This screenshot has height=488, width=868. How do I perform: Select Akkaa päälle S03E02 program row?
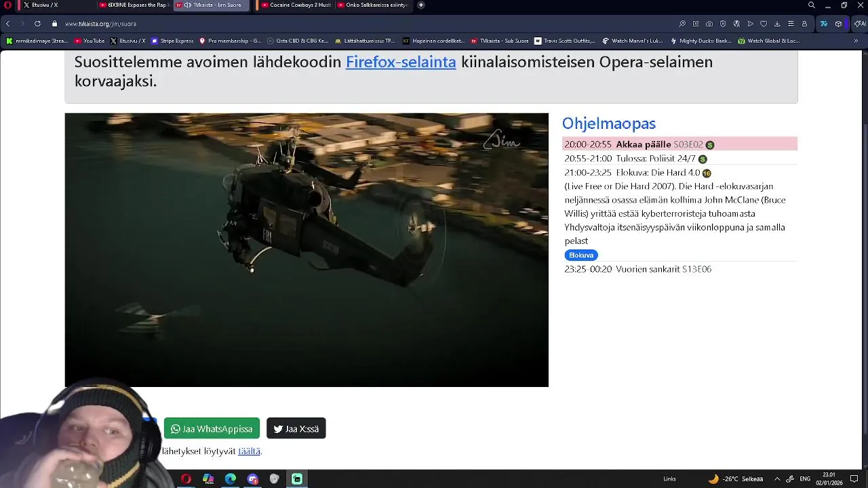click(x=679, y=144)
